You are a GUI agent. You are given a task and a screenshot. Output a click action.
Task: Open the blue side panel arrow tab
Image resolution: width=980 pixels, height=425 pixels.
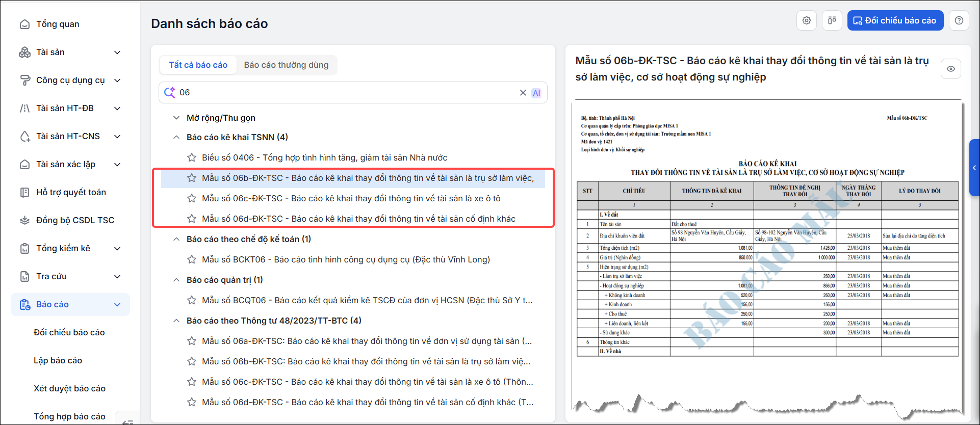(974, 168)
